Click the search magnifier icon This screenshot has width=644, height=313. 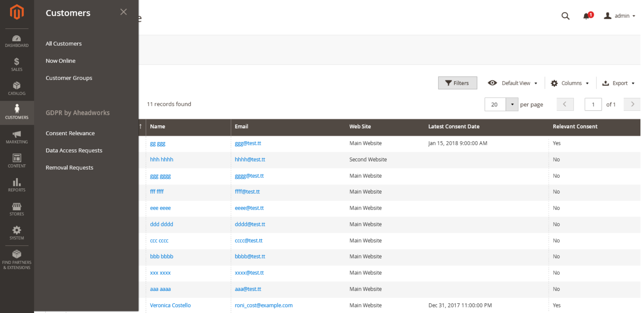click(565, 16)
